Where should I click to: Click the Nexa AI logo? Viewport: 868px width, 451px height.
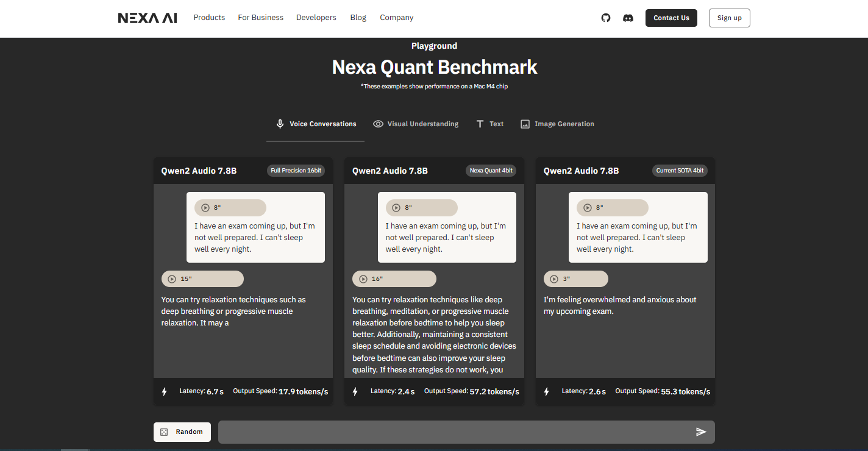[x=148, y=18]
